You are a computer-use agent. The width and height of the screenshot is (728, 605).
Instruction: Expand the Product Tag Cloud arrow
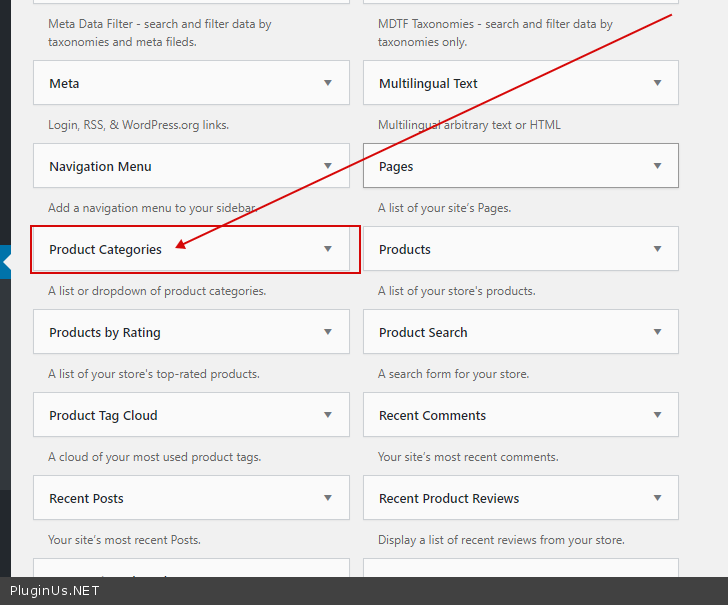(328, 415)
